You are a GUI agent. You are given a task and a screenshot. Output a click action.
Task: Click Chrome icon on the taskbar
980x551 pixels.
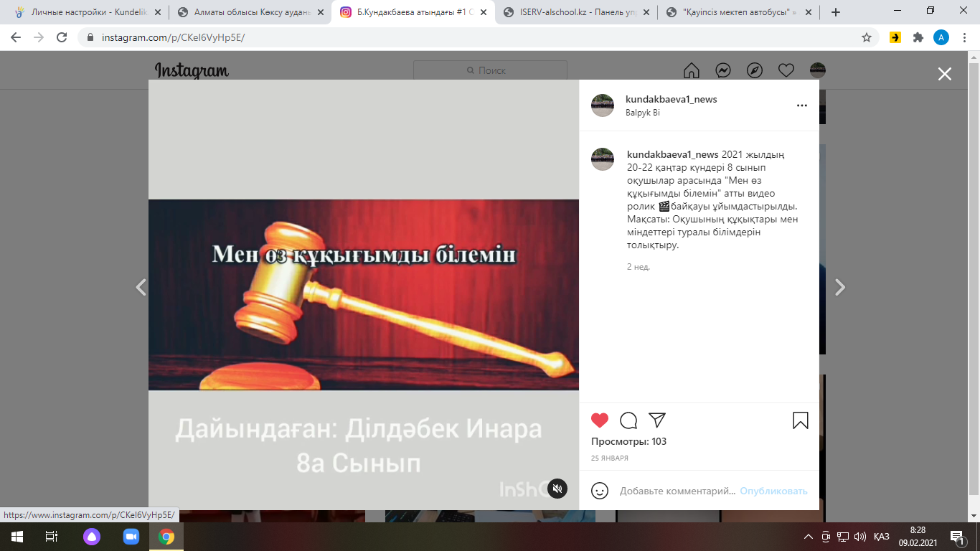point(166,536)
